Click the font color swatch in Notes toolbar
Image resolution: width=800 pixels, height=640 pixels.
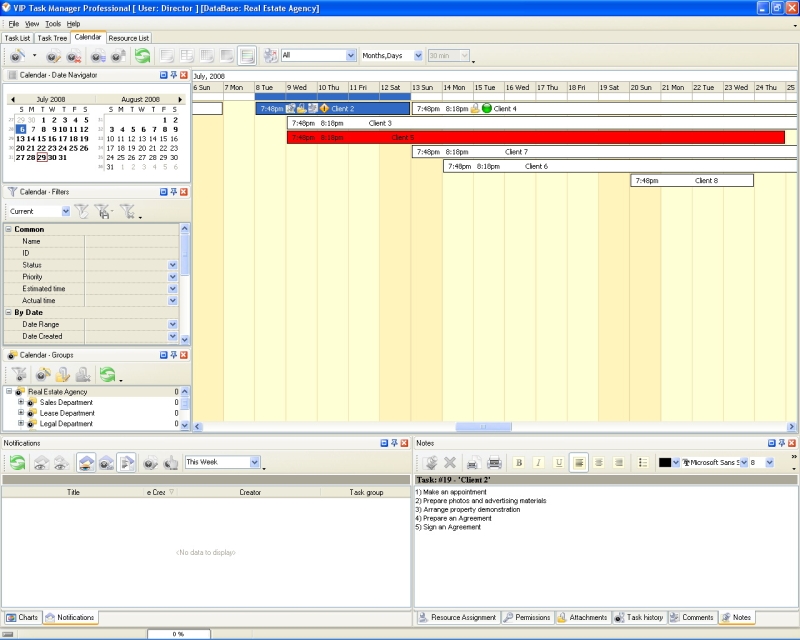pos(665,463)
